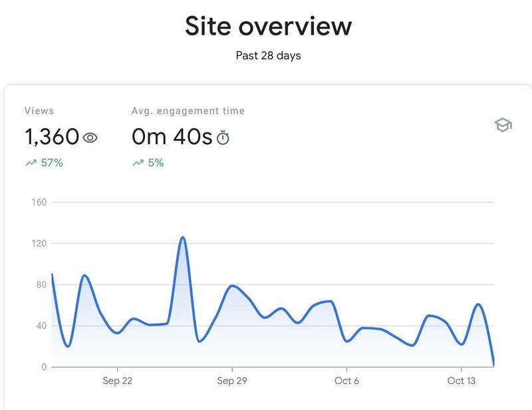Click the Oct 13 date label
Image resolution: width=532 pixels, height=410 pixels.
[x=461, y=381]
